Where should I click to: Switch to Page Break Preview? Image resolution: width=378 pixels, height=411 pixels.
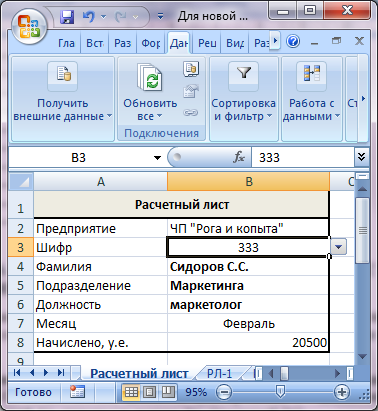point(168,392)
